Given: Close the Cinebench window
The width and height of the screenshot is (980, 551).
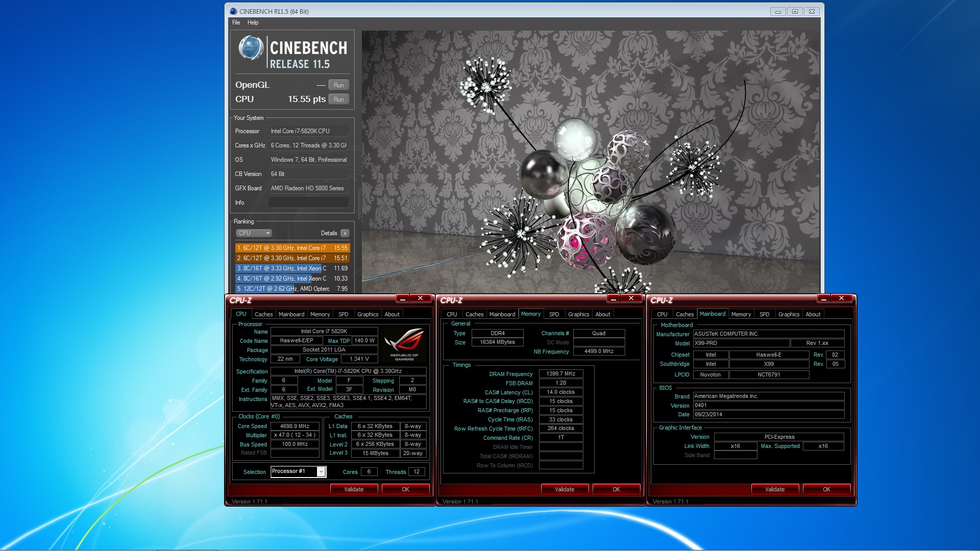Looking at the screenshot, I should point(812,11).
